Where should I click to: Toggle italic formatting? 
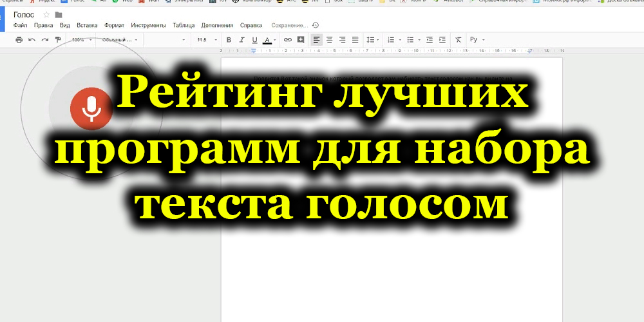(241, 40)
